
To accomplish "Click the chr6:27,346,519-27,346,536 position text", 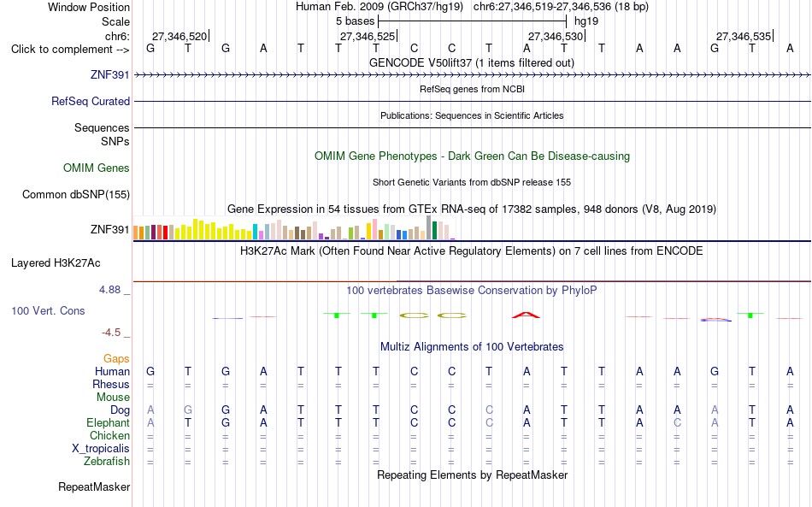I will pyautogui.click(x=561, y=7).
